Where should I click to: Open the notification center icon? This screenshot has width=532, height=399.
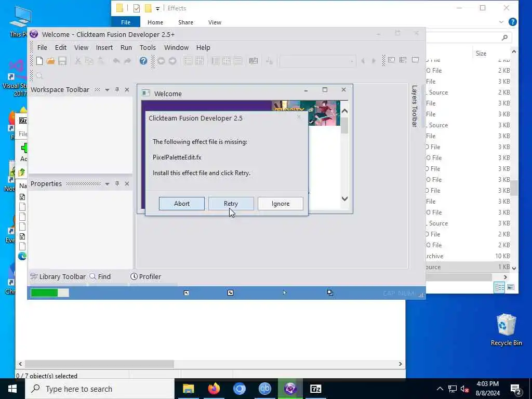(x=516, y=389)
